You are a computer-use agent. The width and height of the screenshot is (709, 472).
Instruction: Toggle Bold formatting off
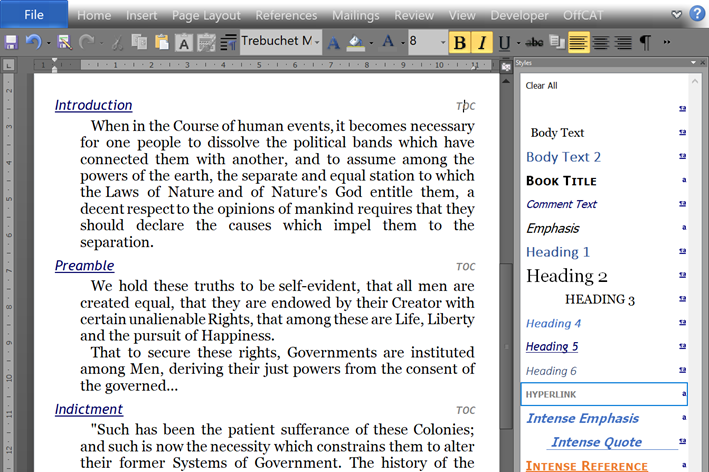point(459,42)
